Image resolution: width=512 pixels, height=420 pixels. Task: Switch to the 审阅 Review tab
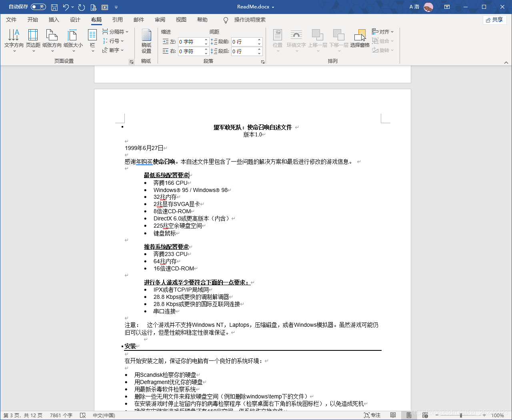tap(160, 20)
